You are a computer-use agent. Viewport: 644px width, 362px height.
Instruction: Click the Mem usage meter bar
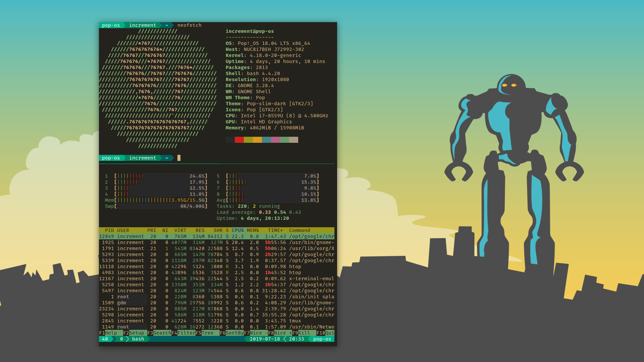pos(161,200)
